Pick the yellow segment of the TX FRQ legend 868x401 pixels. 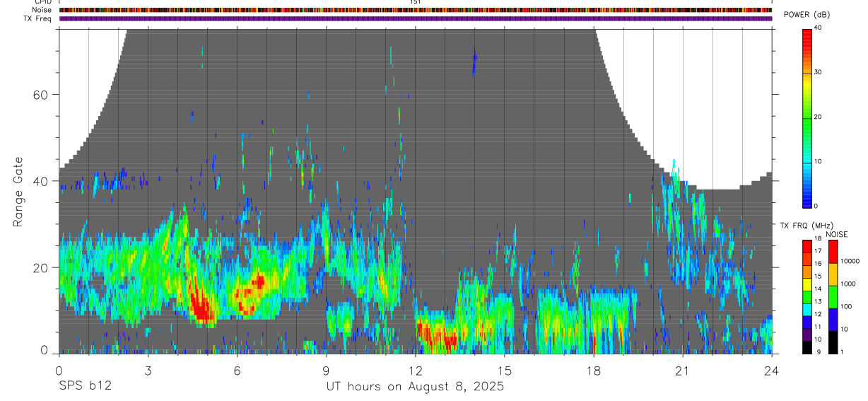pos(807,284)
